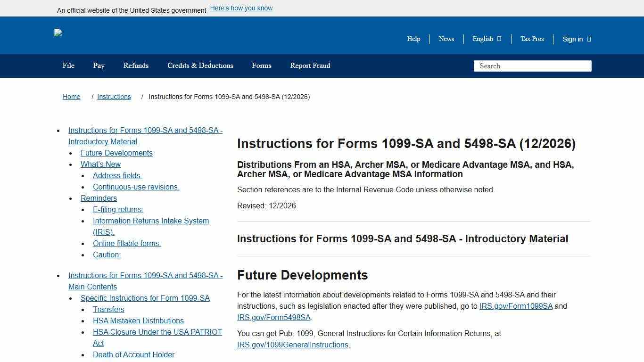The height and width of the screenshot is (362, 644).
Task: Open Instructions breadcrumb link
Action: [x=114, y=97]
